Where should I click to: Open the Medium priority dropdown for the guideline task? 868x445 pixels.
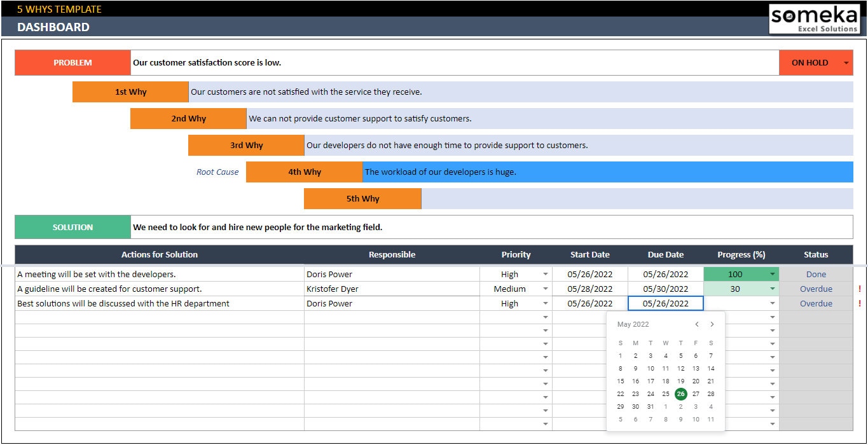click(x=546, y=289)
